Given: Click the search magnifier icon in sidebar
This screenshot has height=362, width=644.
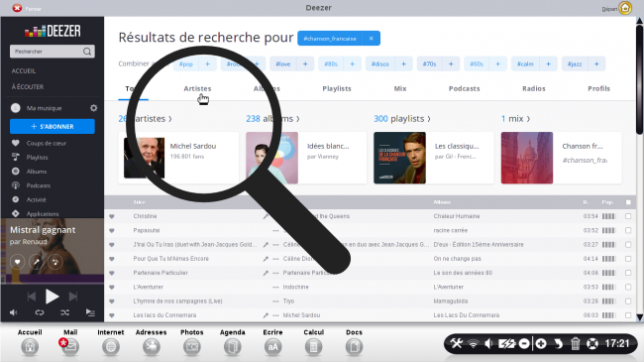Looking at the screenshot, I should coord(87,52).
